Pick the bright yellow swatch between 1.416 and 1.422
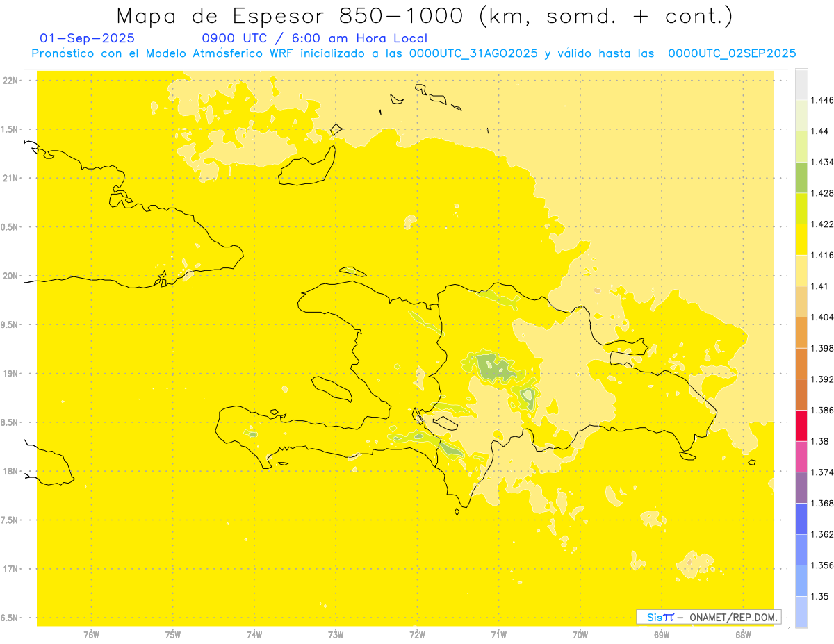The height and width of the screenshot is (644, 834). tap(801, 239)
